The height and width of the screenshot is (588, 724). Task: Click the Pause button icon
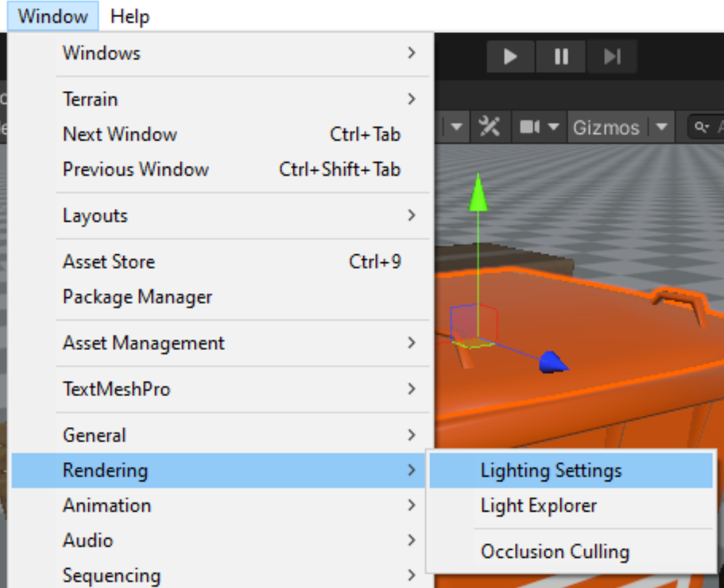tap(561, 57)
